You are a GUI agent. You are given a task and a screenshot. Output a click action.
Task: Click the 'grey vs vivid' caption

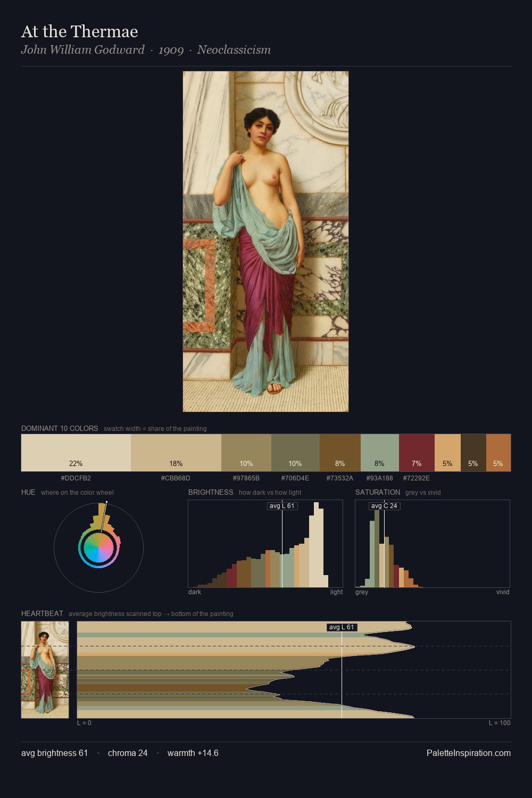tap(423, 493)
